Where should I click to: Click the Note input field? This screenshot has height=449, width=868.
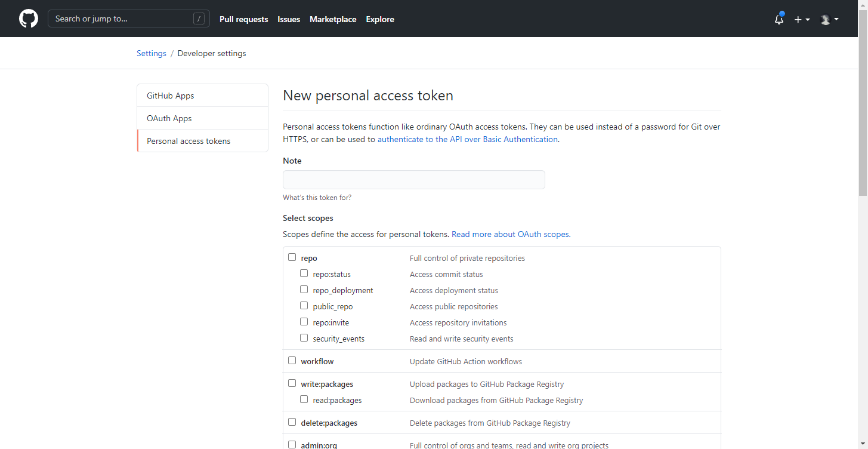414,180
